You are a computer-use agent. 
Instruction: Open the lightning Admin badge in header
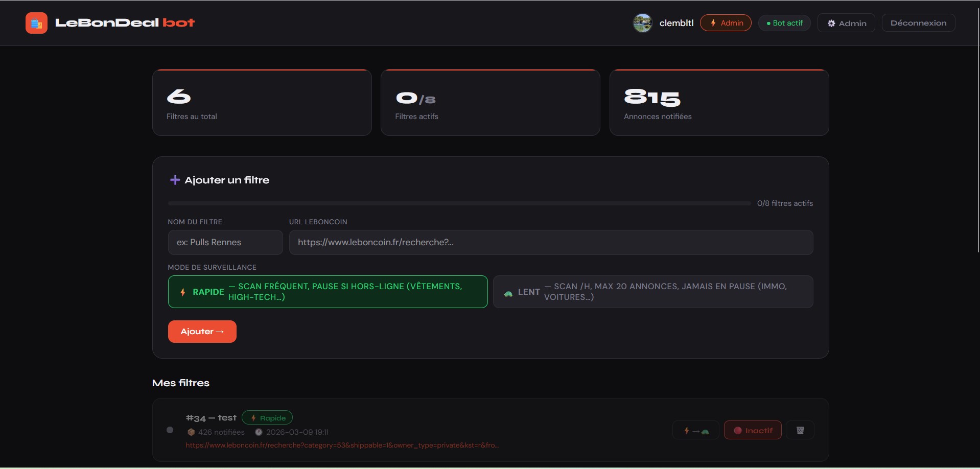point(726,22)
